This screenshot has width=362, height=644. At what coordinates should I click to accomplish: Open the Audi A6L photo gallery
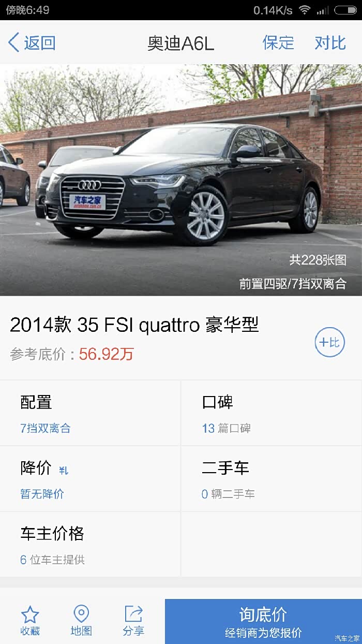tap(181, 180)
